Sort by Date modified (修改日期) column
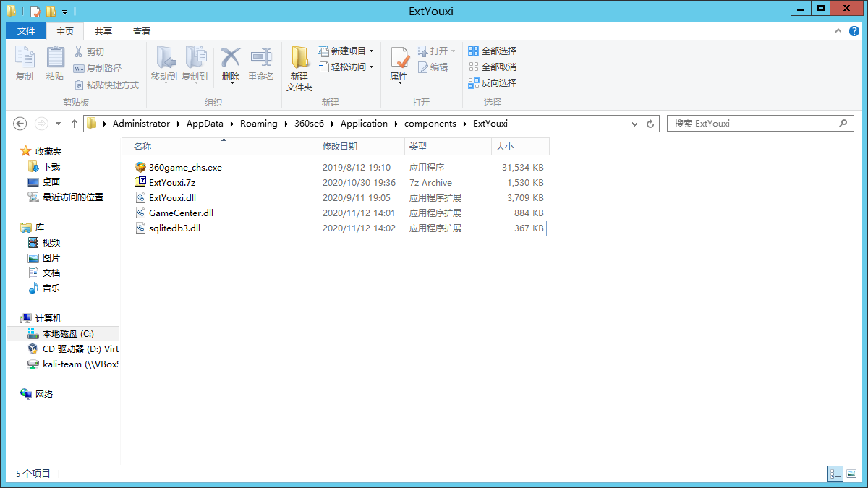Viewport: 868px width, 488px height. [x=361, y=146]
